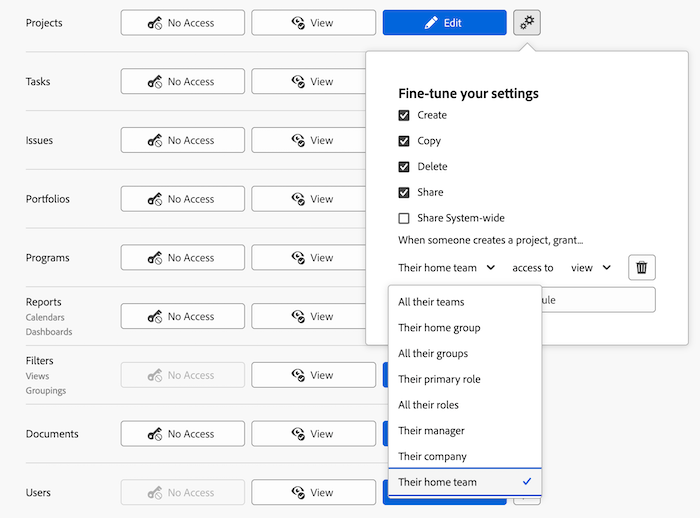This screenshot has height=518, width=700.
Task: Click pencil icon on Projects Edit button
Action: point(431,23)
